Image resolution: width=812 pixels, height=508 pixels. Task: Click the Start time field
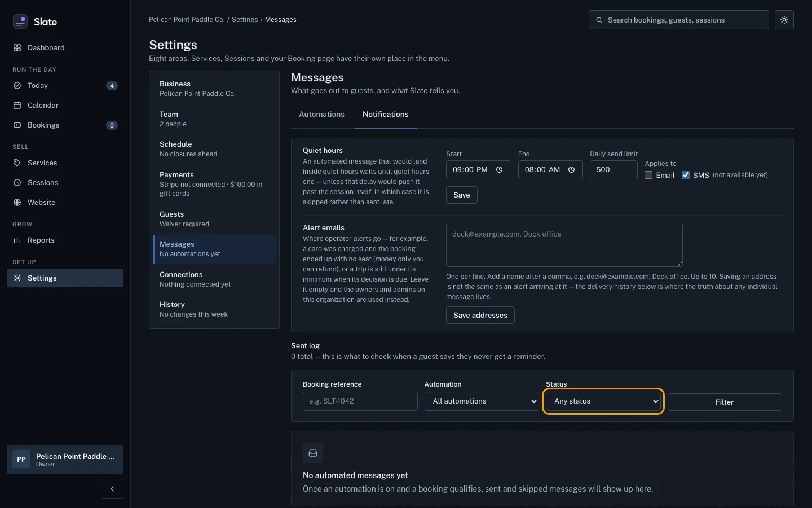(x=478, y=170)
